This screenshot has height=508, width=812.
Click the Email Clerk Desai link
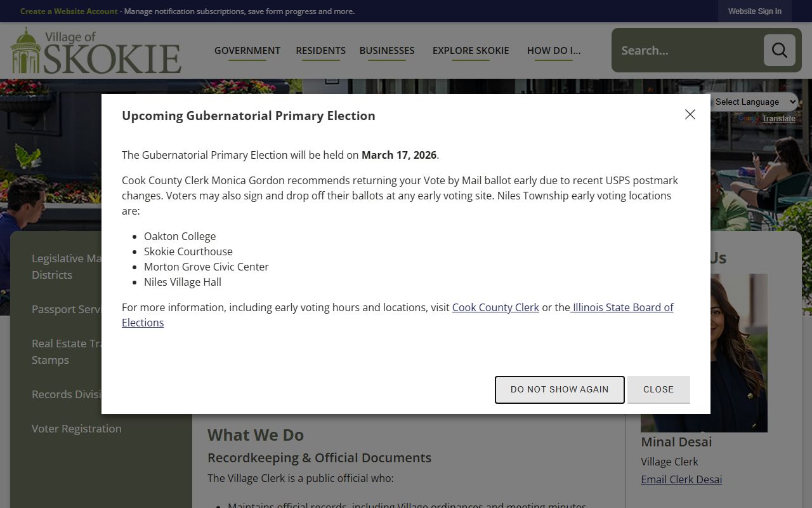(681, 479)
